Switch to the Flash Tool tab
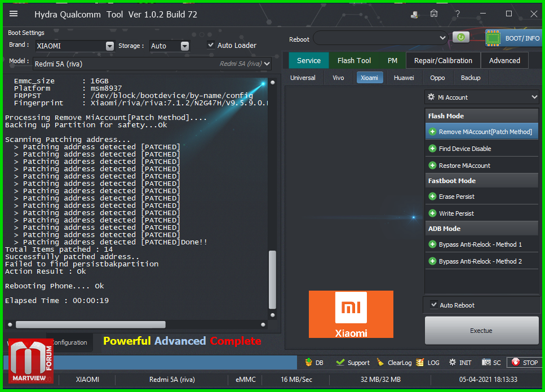This screenshot has height=392, width=545. point(354,60)
